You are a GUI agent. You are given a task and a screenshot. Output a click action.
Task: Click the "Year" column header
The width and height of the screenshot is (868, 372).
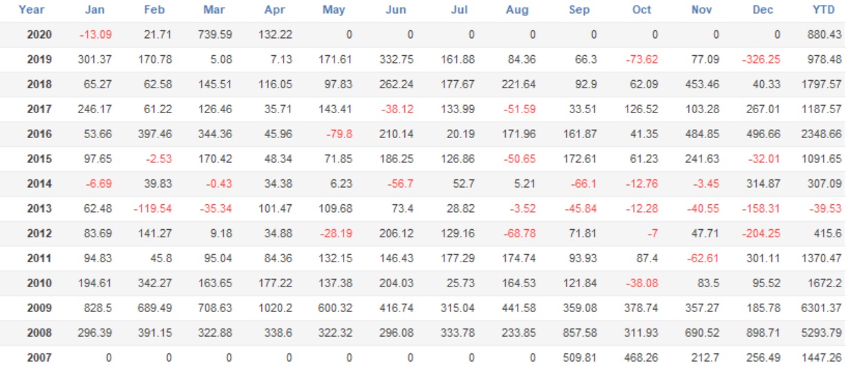(x=32, y=10)
